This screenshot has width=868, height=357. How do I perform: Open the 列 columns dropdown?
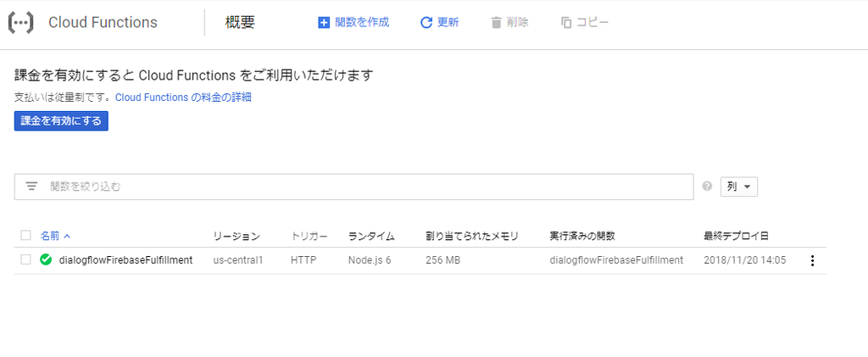(739, 187)
